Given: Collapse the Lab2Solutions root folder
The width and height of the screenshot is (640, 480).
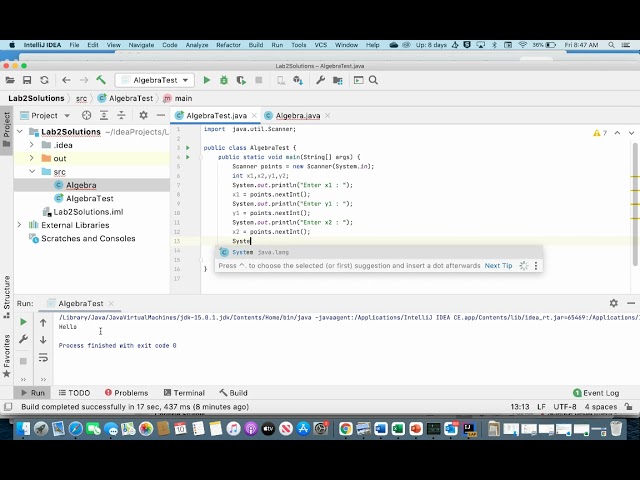Looking at the screenshot, I should tap(20, 132).
